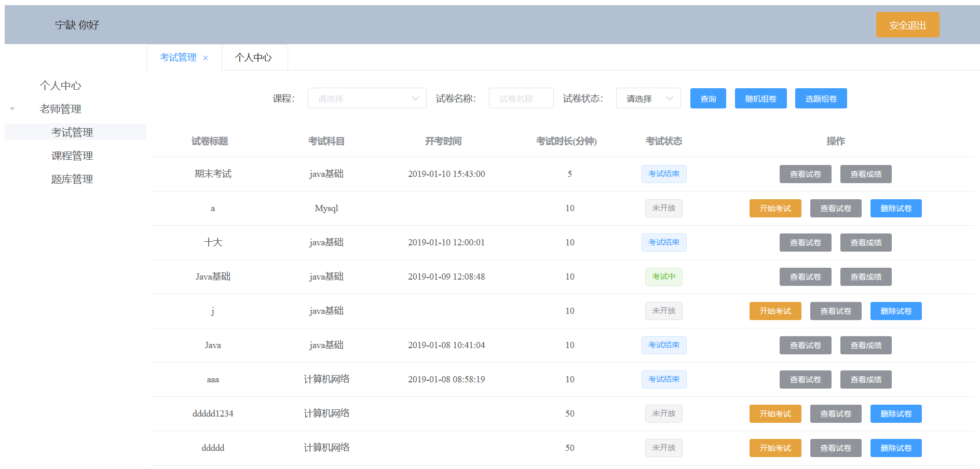This screenshot has height=469, width=980.
Task: View grades for aaa 计算机网络 paper
Action: [x=865, y=379]
